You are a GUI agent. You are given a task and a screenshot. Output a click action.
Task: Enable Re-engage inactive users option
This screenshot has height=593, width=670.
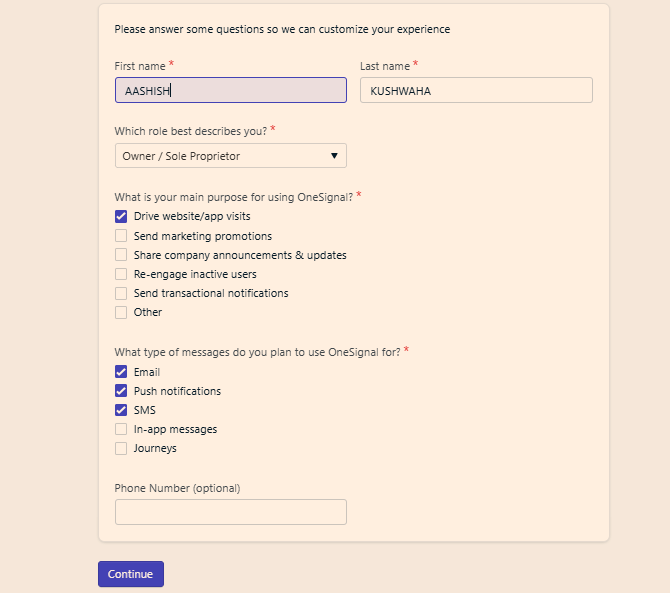pyautogui.click(x=121, y=274)
